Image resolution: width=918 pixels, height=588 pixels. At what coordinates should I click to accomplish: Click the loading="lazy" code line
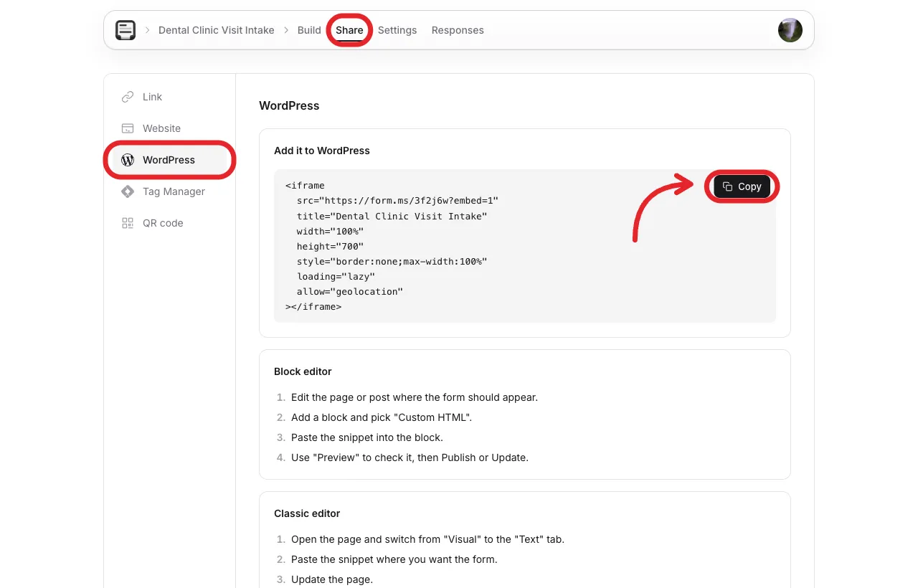336,276
